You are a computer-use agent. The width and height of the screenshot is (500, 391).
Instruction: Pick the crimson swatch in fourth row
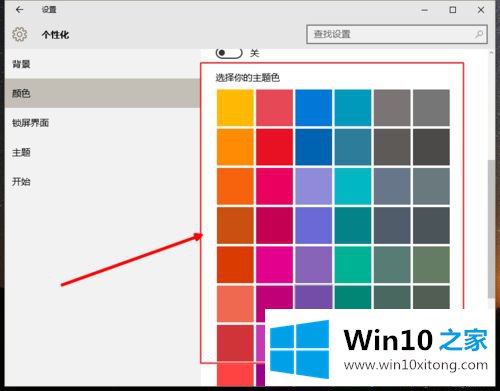(274, 225)
